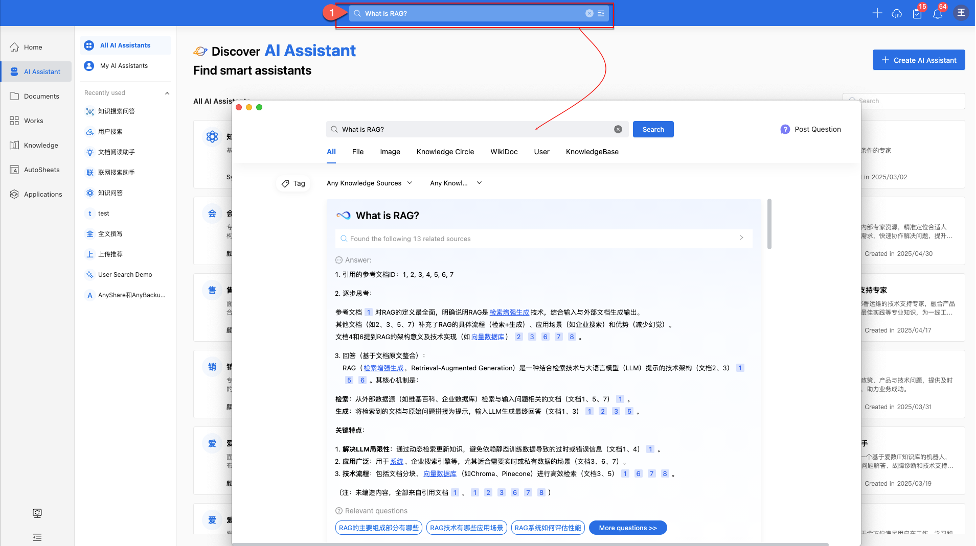Open the task checklist icon with badge
This screenshot has width=976, height=546.
point(917,13)
